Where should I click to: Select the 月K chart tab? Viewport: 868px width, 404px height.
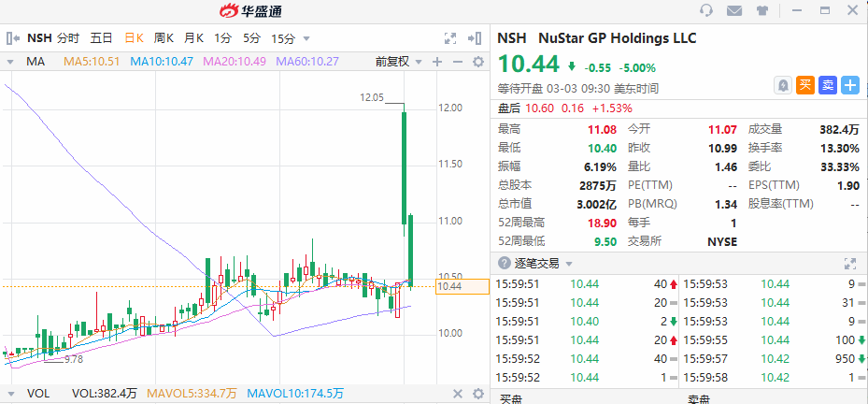point(193,38)
